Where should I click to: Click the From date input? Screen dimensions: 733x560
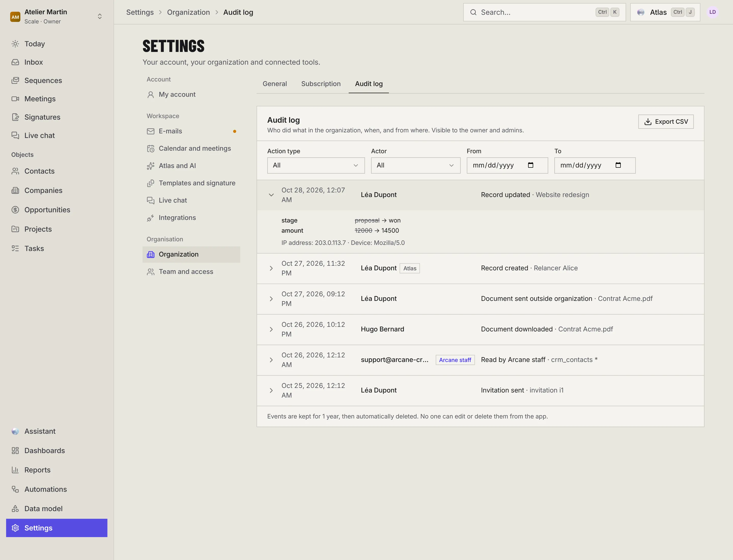(507, 165)
